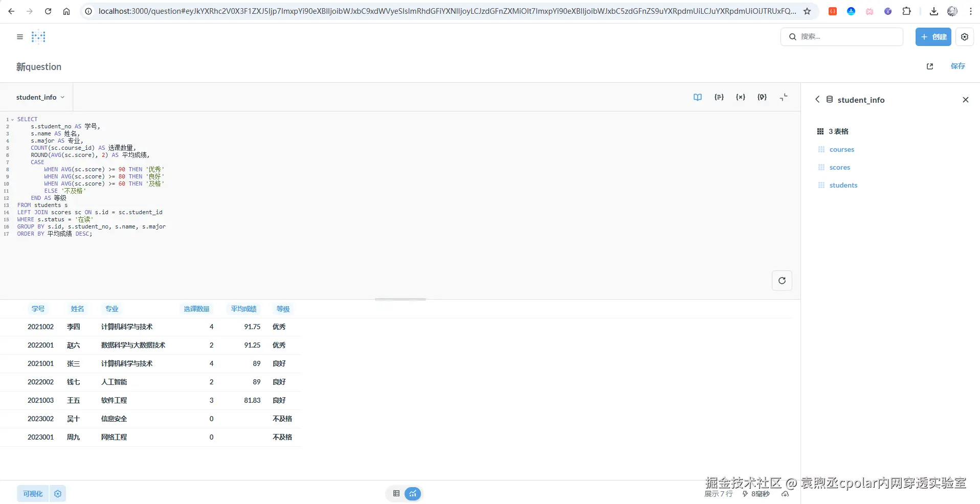The height and width of the screenshot is (504, 980).
Task: Sort by the 选课数量 column header
Action: click(x=196, y=309)
